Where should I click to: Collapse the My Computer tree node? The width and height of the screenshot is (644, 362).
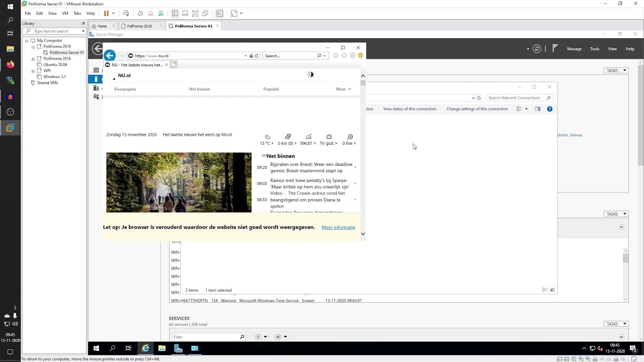[x=27, y=41]
